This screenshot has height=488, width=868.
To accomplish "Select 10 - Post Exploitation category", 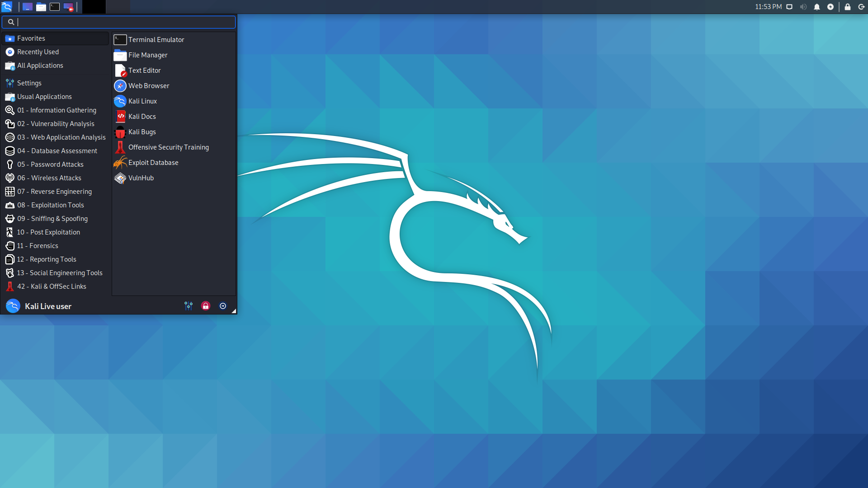I will pos(56,232).
